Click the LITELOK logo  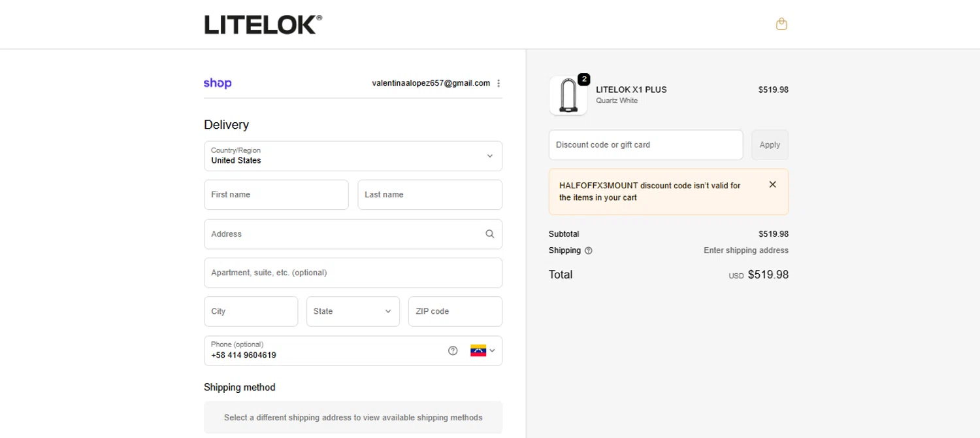click(263, 24)
